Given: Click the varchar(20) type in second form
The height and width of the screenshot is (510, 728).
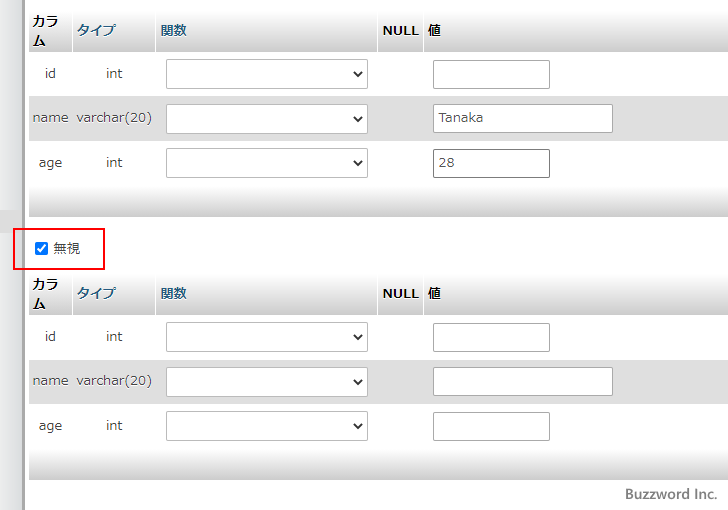Looking at the screenshot, I should 114,381.
